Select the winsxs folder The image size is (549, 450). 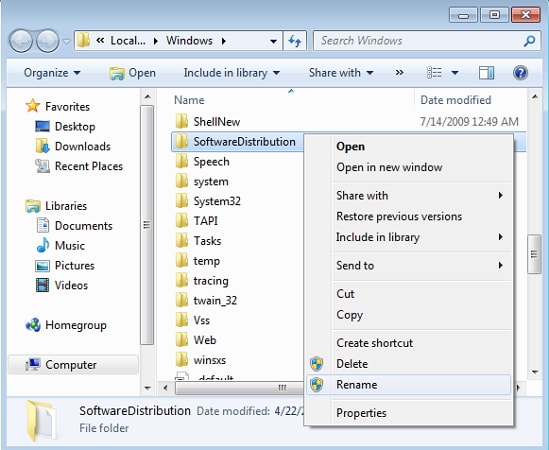point(200,360)
